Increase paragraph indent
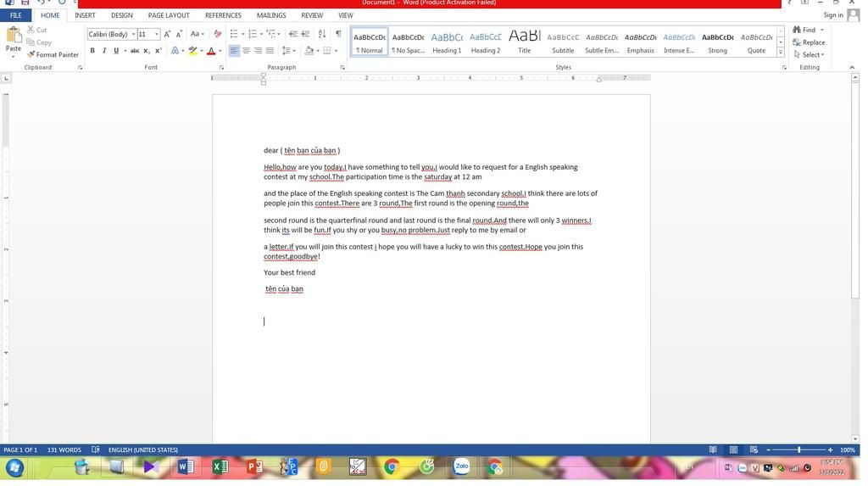 [x=305, y=34]
